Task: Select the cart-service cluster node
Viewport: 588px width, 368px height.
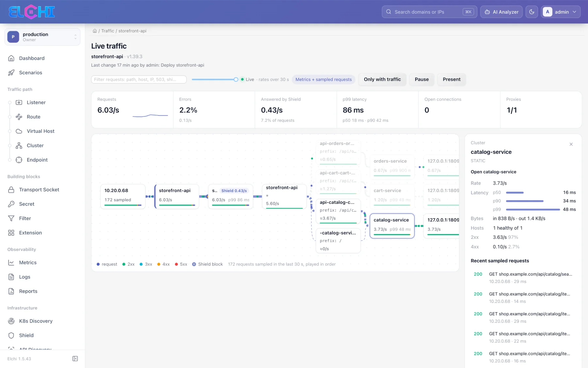Action: (392, 196)
